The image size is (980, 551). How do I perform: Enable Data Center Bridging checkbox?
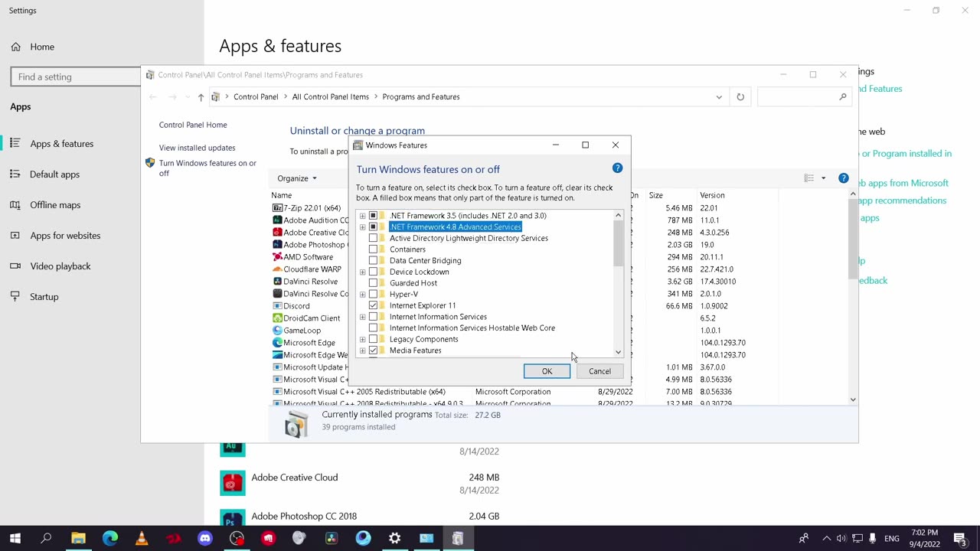373,261
